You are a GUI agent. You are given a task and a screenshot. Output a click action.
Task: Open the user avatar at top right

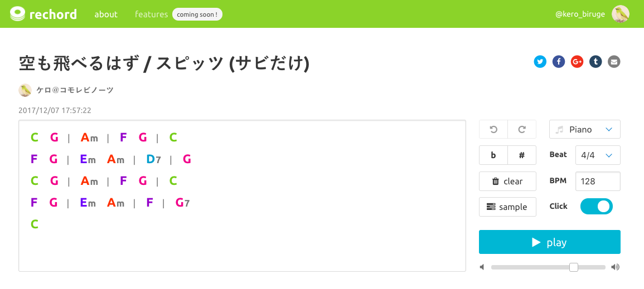pos(620,14)
